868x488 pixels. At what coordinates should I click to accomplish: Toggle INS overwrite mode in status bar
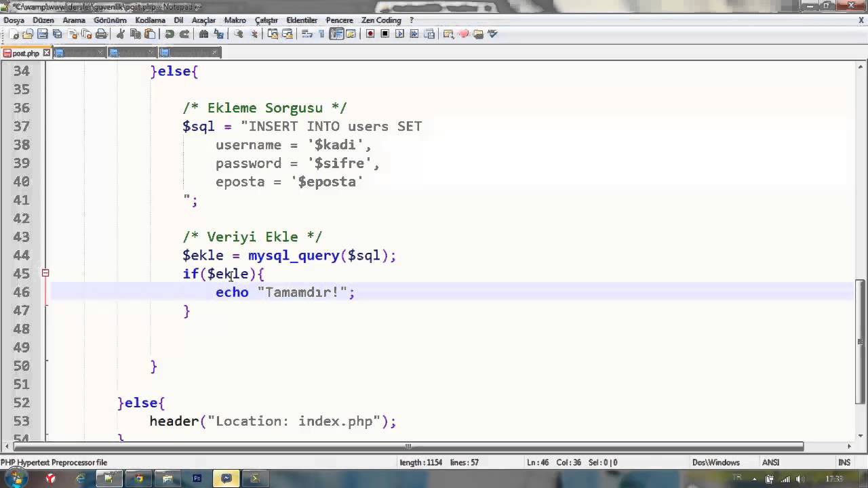844,462
